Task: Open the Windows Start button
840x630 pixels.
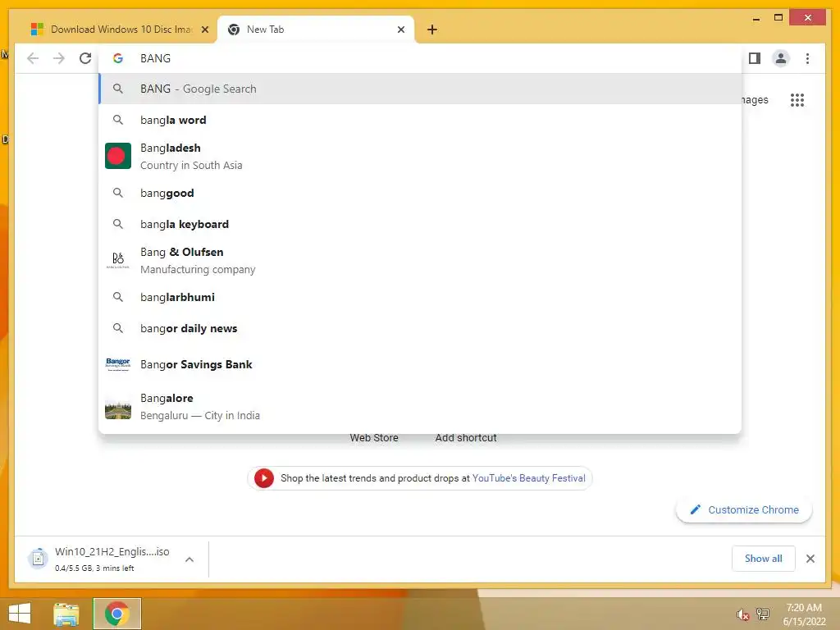Action: click(x=20, y=614)
